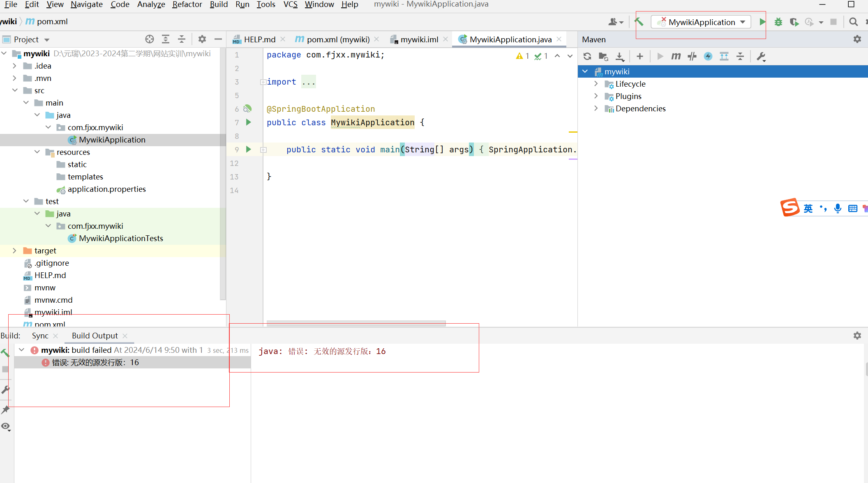Run with Coverage shield icon

(x=794, y=22)
